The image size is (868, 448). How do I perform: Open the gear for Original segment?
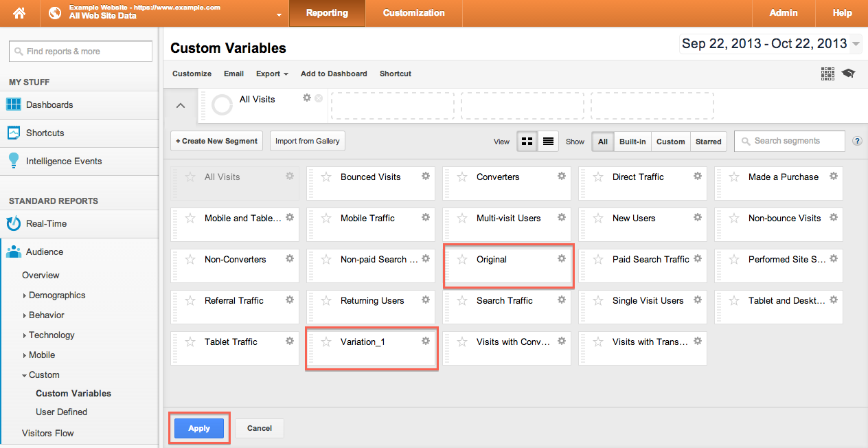[562, 259]
